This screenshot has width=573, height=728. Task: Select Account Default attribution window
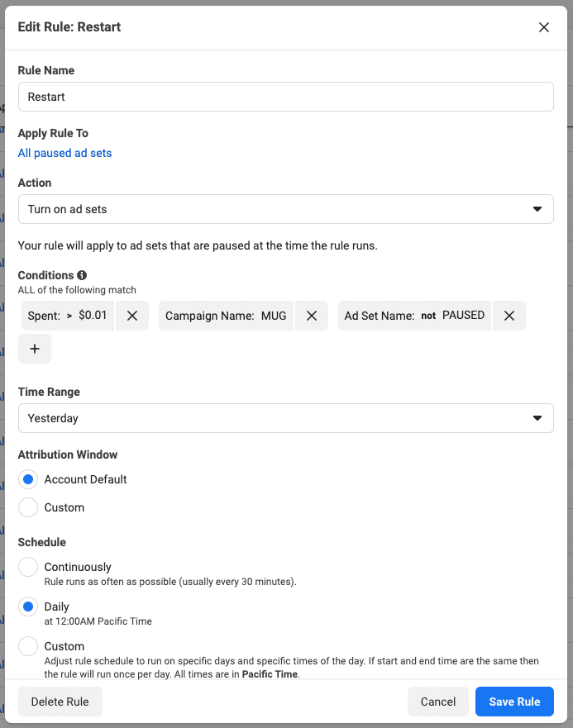(28, 479)
